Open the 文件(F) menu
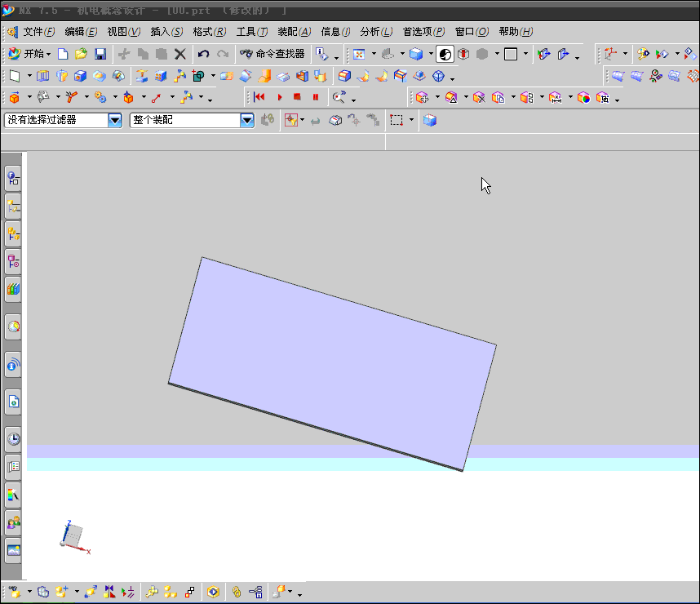Screen dimensions: 700x604 [39, 32]
